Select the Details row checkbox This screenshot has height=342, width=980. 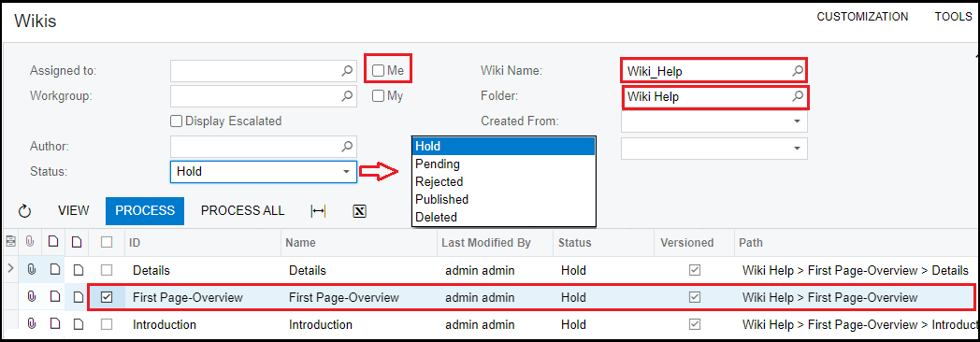[x=107, y=270]
